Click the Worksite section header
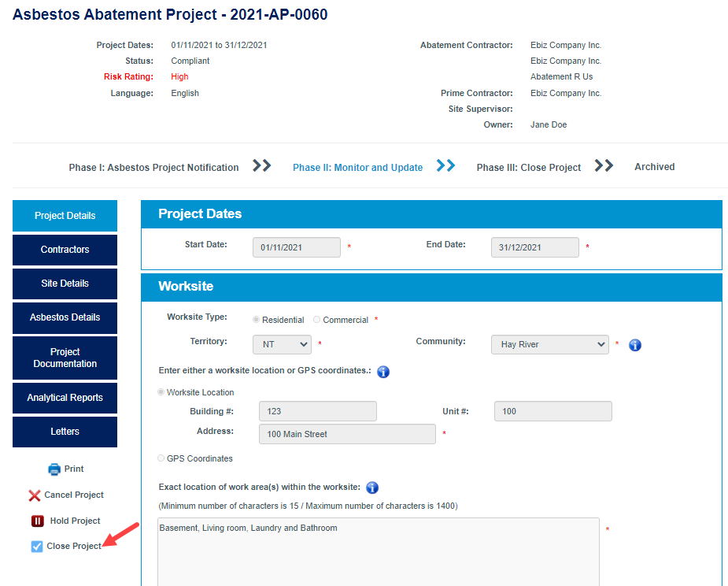Image resolution: width=728 pixels, height=586 pixels. (431, 286)
